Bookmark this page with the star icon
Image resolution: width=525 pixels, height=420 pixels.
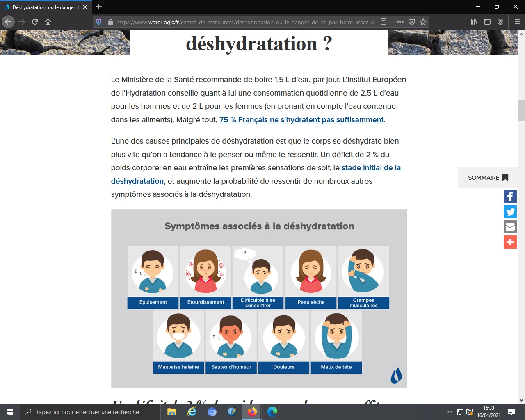(x=423, y=22)
